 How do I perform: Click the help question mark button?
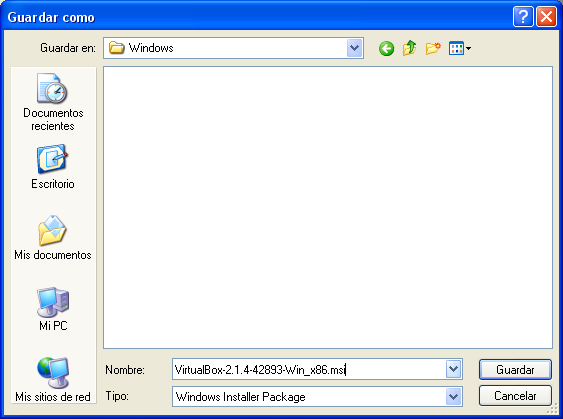(x=523, y=17)
